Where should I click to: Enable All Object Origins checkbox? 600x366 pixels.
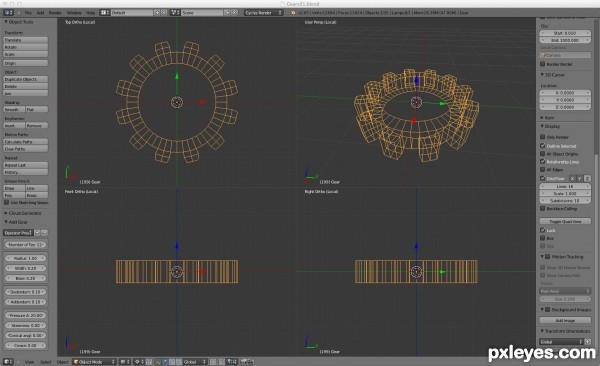543,154
